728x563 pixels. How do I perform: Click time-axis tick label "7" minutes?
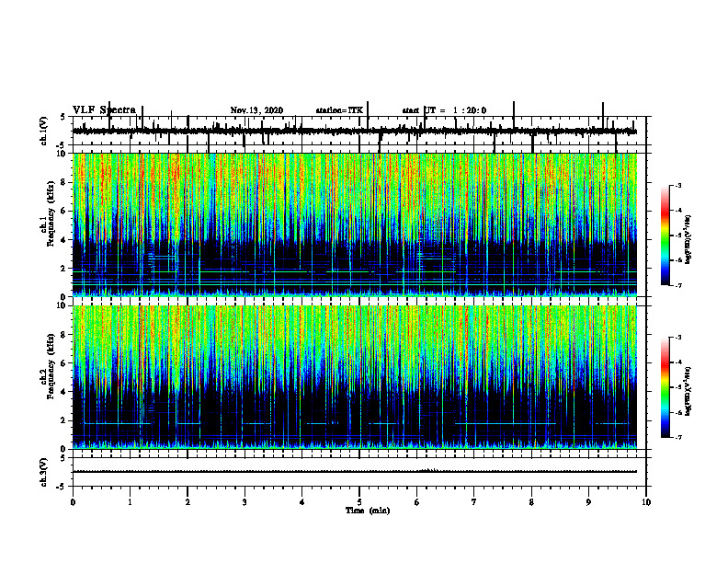point(474,502)
